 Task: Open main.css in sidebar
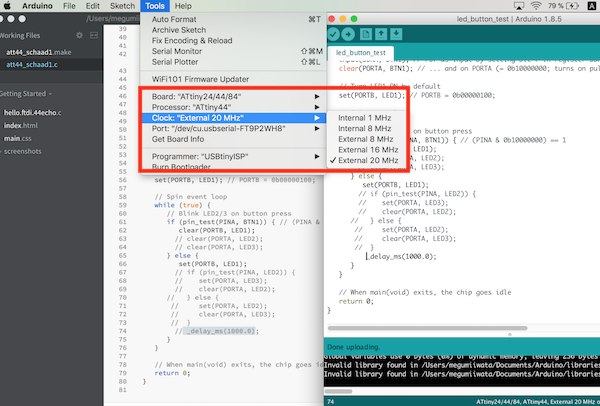coord(18,139)
